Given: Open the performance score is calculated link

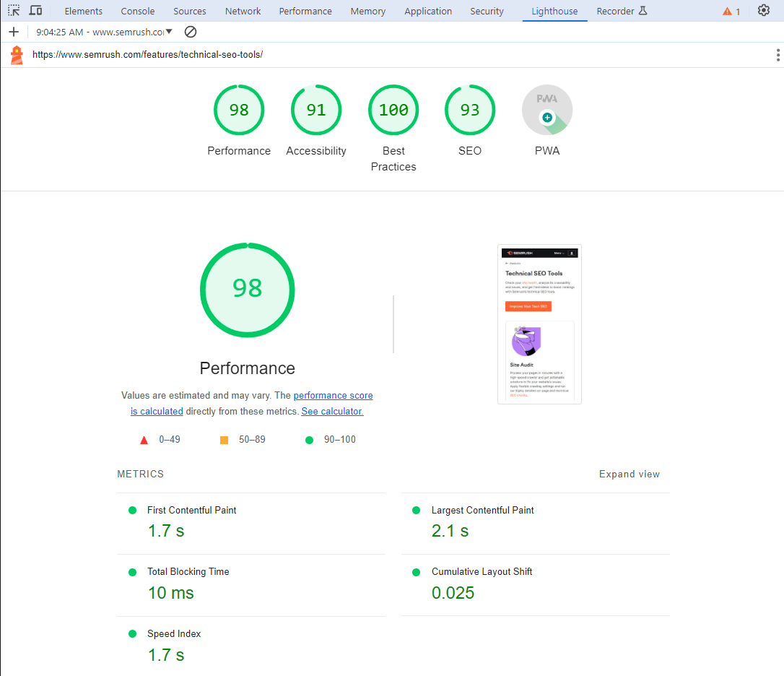Looking at the screenshot, I should pos(333,395).
